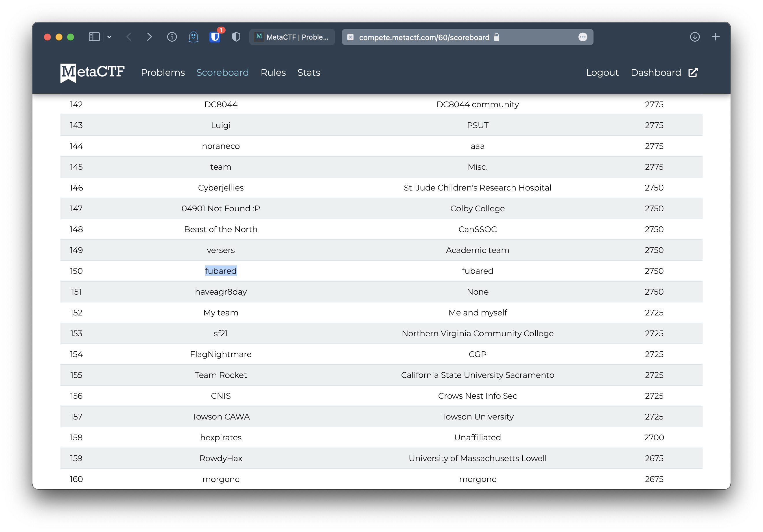Open the info circle extension icon
763x532 pixels.
tap(172, 37)
